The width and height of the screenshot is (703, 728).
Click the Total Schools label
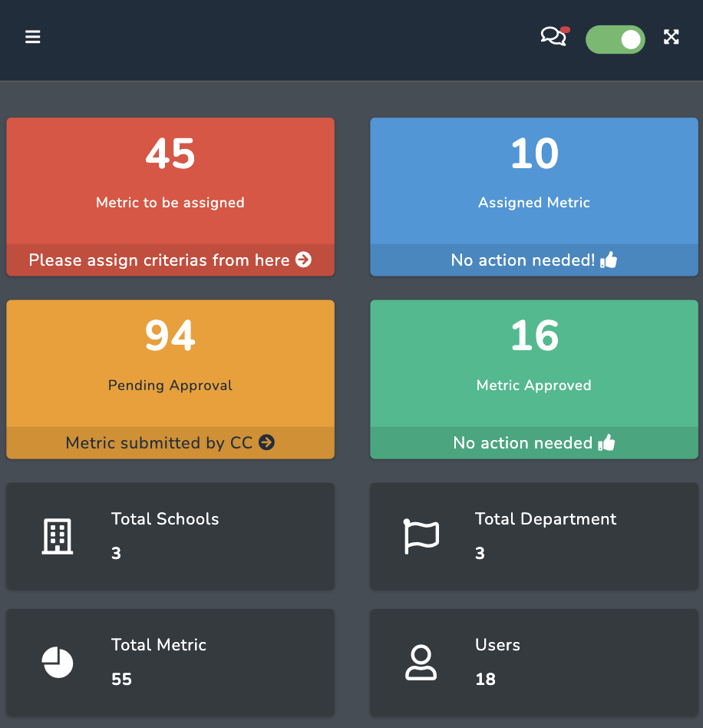165,519
